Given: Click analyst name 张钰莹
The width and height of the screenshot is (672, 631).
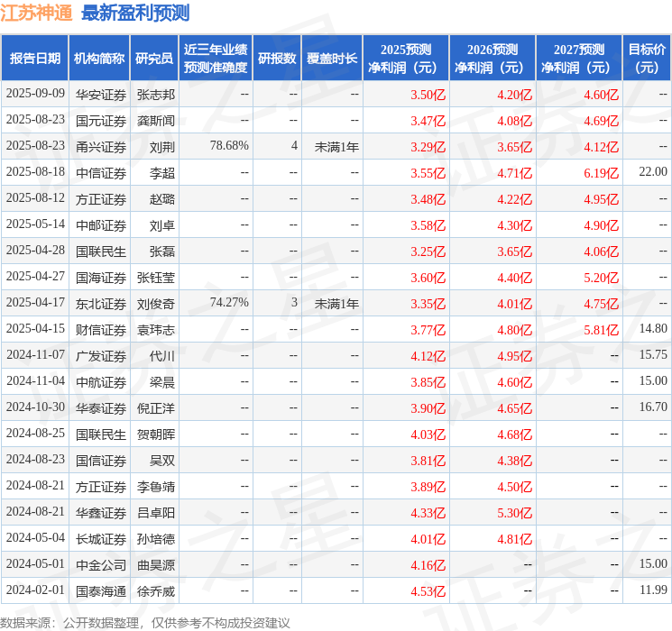Looking at the screenshot, I should click(155, 278).
